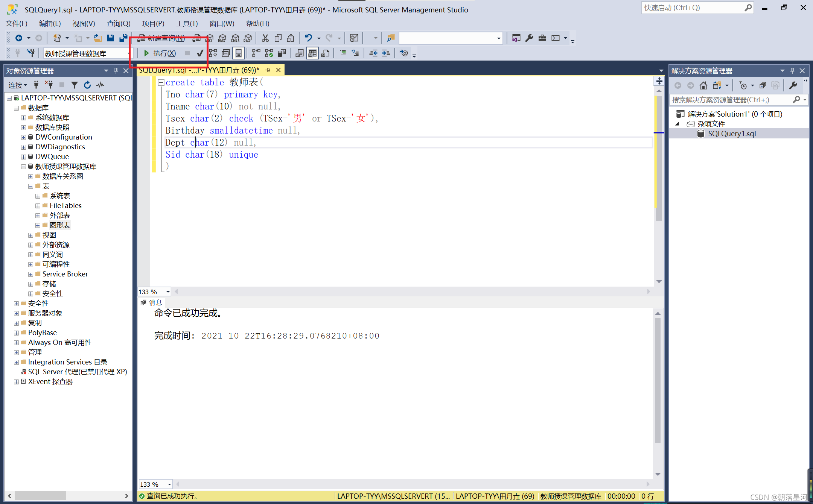The height and width of the screenshot is (504, 813).
Task: Click the filter funnel icon in Object Explorer
Action: click(75, 85)
